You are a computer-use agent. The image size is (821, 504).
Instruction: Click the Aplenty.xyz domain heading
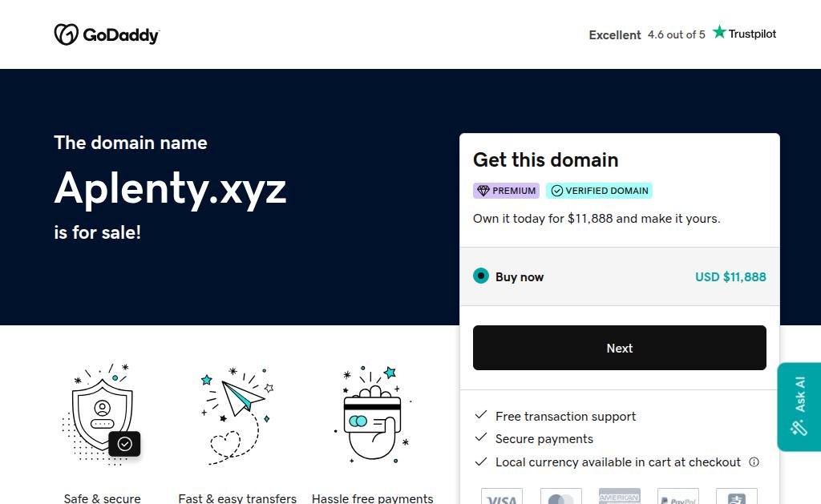click(x=170, y=188)
